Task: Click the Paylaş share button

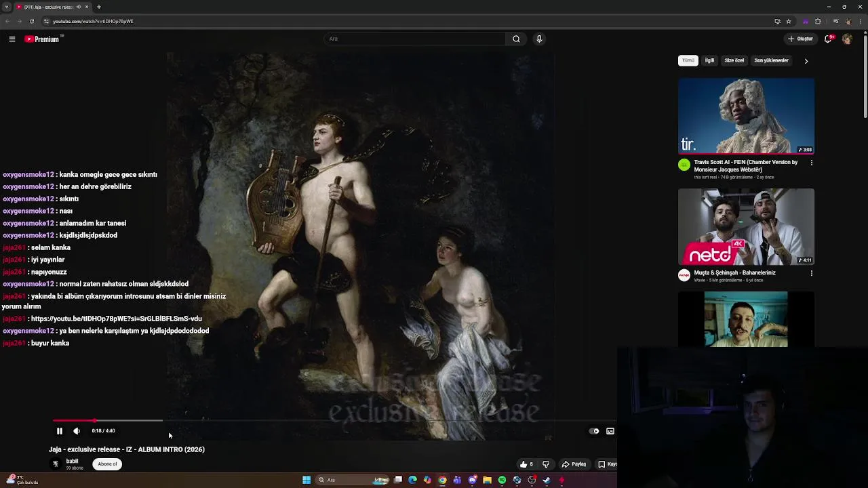Action: (574, 464)
